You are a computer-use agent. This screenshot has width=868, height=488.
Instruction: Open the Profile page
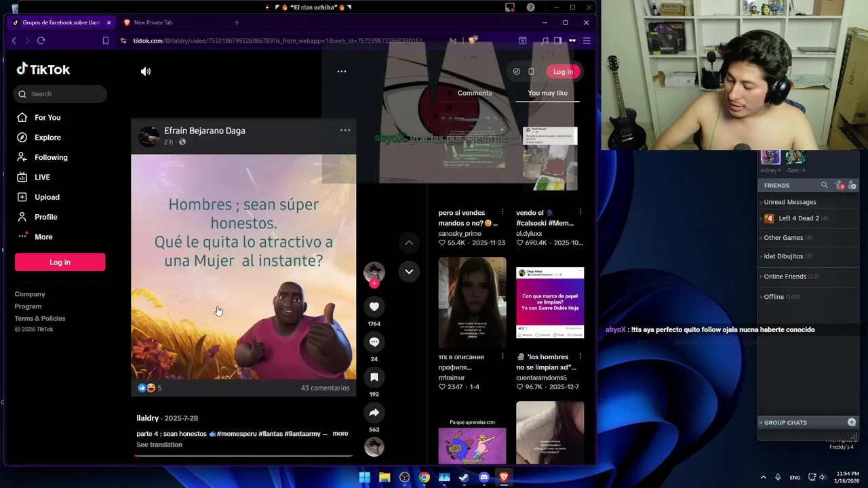[x=37, y=217]
